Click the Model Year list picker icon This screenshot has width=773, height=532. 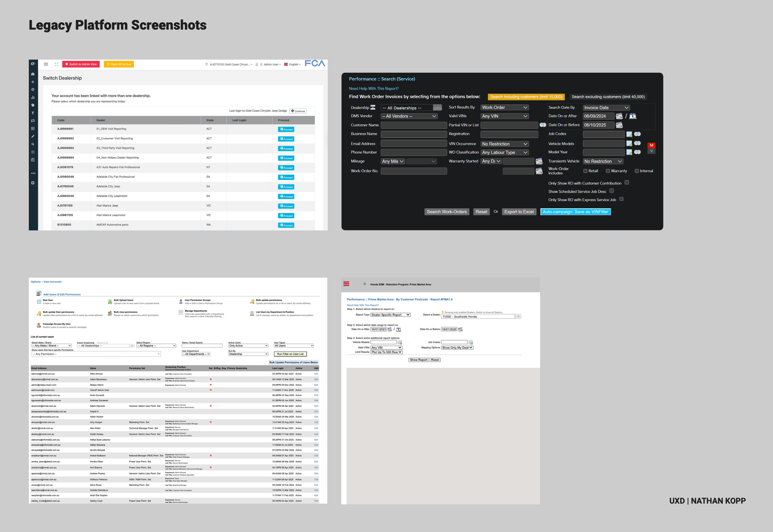click(629, 152)
